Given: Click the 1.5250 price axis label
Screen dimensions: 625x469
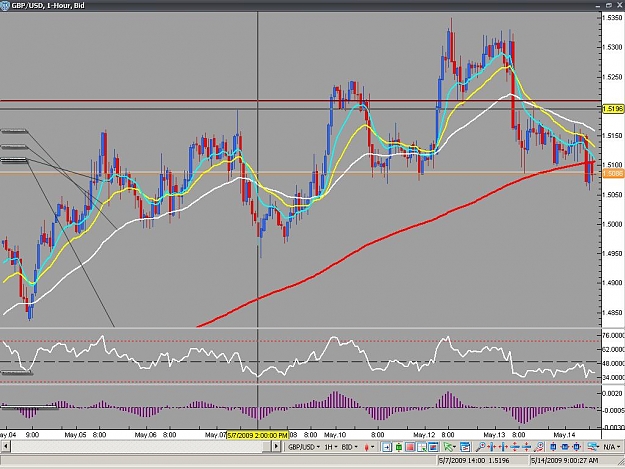Looking at the screenshot, I should point(613,77).
